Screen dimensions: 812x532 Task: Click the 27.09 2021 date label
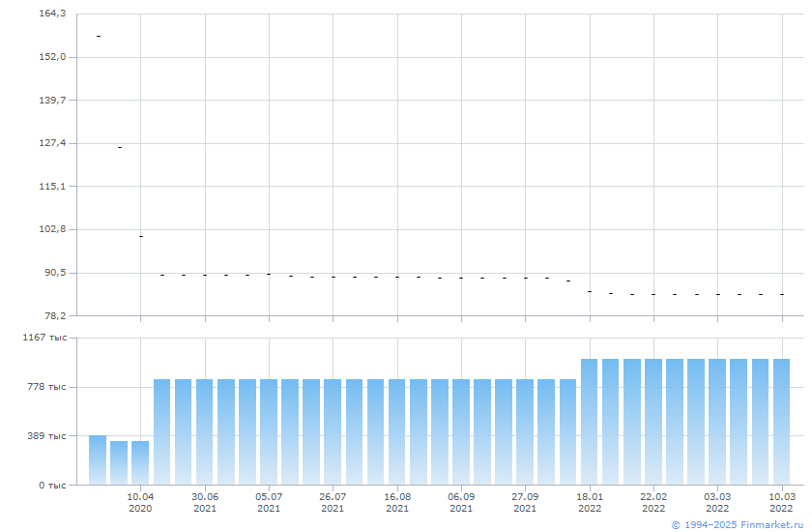(525, 502)
